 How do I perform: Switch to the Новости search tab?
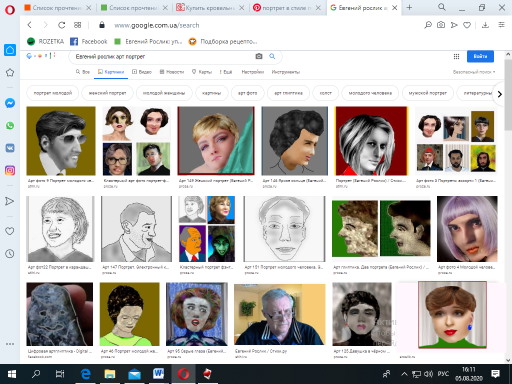coord(172,72)
